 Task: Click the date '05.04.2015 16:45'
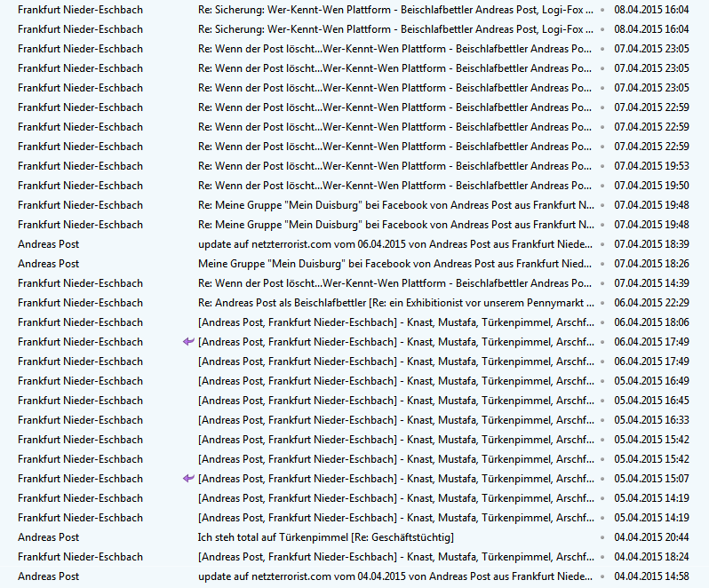(651, 401)
